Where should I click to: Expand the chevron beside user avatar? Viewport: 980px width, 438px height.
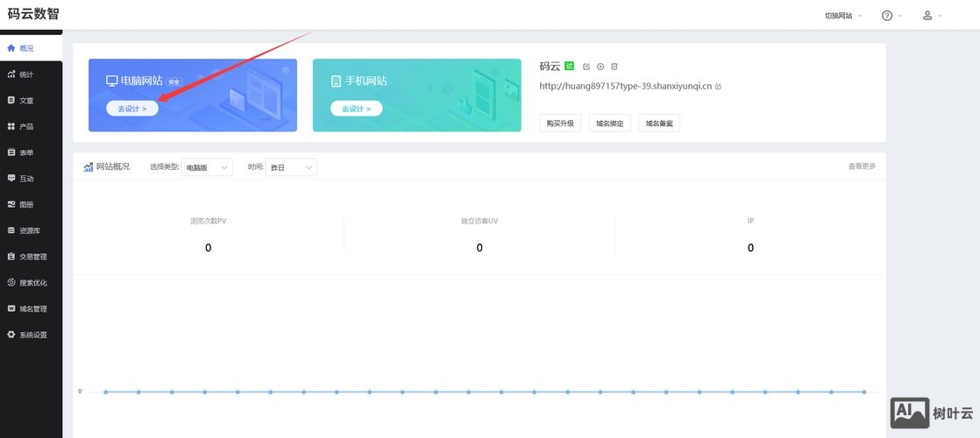940,17
